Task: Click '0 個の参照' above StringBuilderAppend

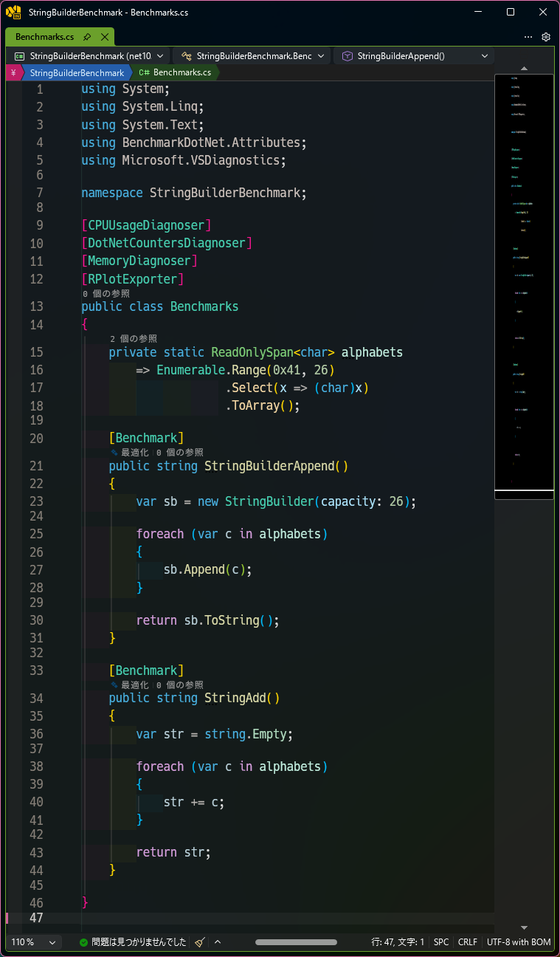Action: [179, 452]
